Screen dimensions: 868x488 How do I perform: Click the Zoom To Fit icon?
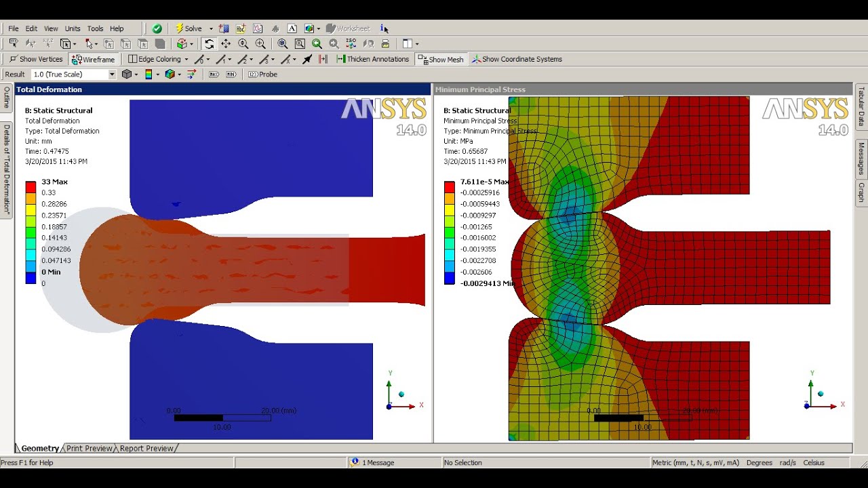tap(282, 43)
